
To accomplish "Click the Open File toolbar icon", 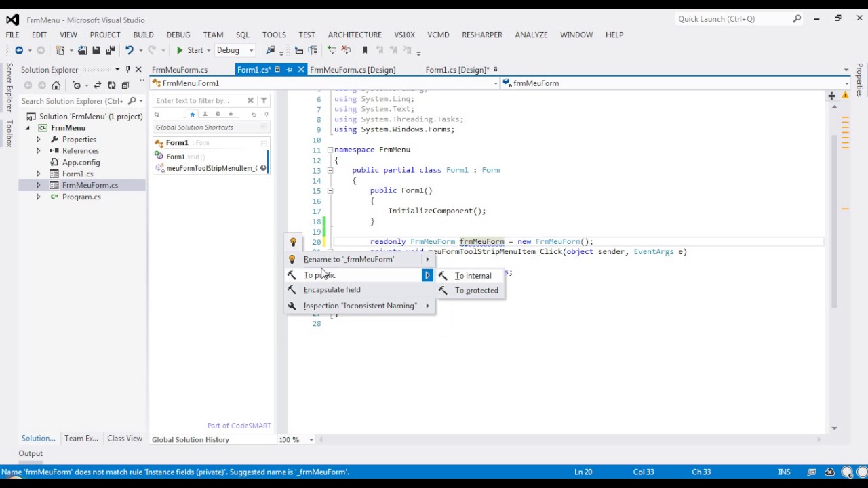I will (x=82, y=50).
